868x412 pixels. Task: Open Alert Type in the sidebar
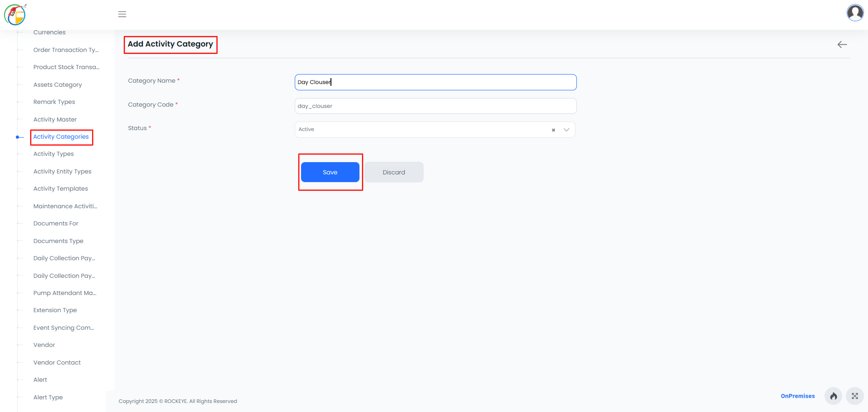point(48,398)
